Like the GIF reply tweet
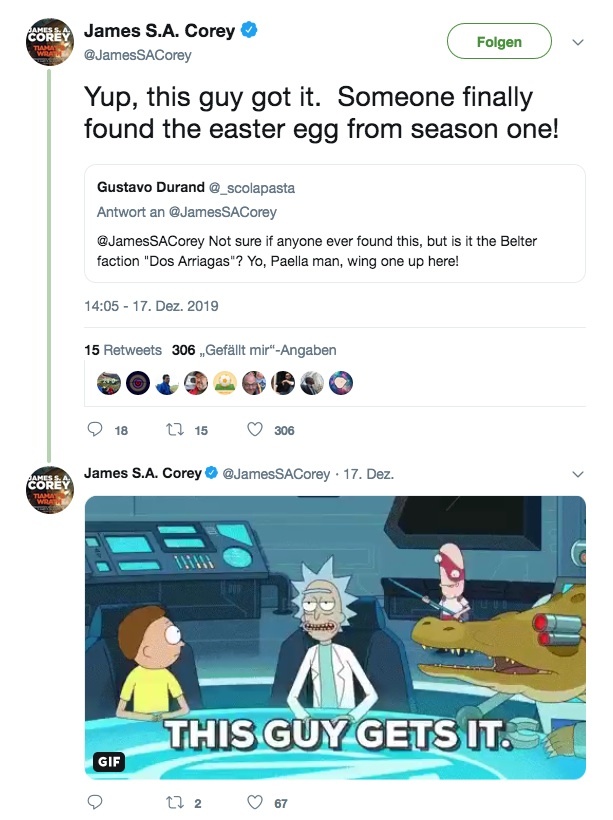The height and width of the screenshot is (820, 613). pyautogui.click(x=255, y=802)
